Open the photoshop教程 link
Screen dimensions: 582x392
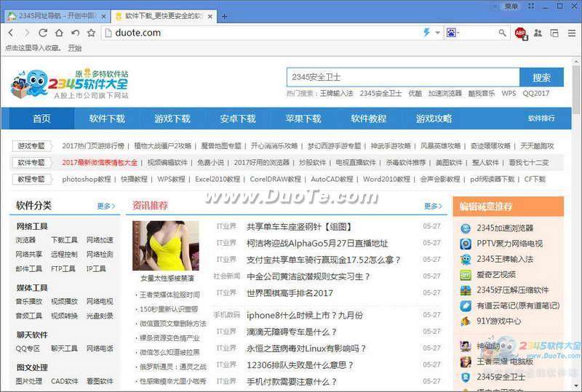pos(87,180)
